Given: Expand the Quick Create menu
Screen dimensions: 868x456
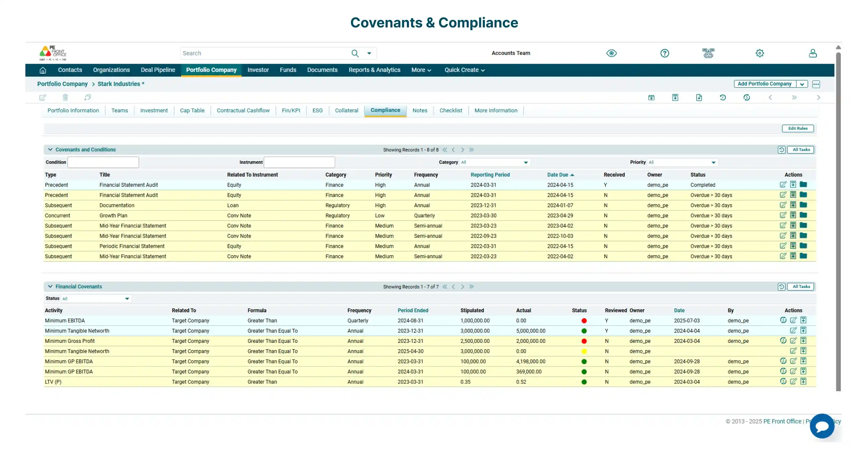Looking at the screenshot, I should 465,70.
